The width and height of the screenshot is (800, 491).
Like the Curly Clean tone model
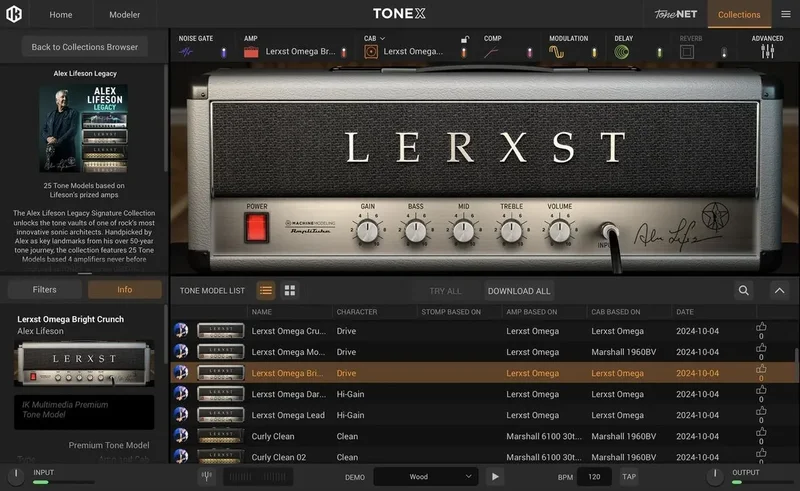tap(761, 432)
